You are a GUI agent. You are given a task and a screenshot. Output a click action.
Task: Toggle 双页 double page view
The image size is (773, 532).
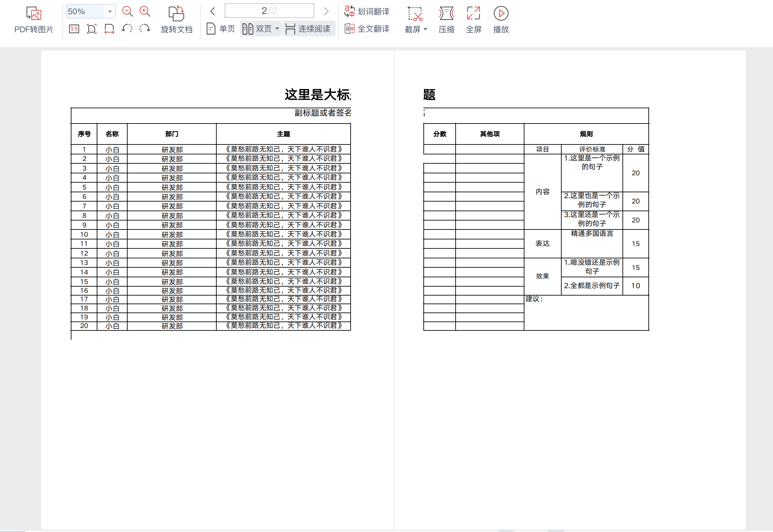tap(257, 29)
